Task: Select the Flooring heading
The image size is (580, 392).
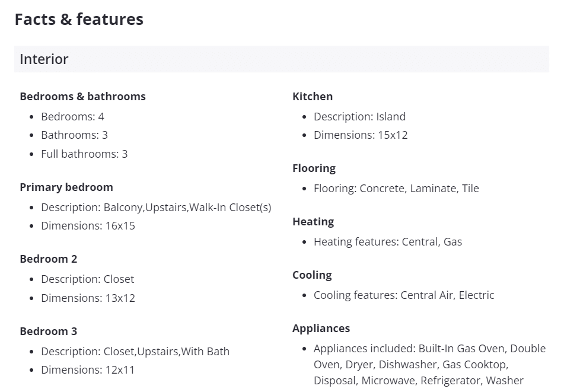Action: (314, 168)
